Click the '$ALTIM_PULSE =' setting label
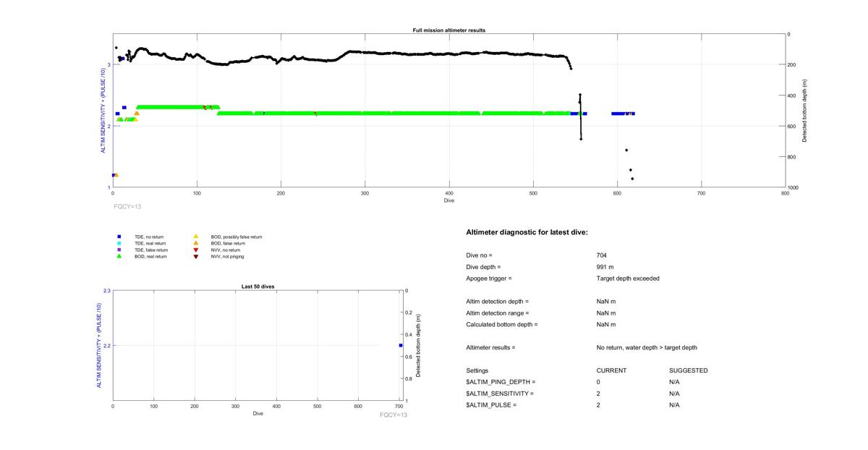Screen dimensions: 868x450 point(491,405)
